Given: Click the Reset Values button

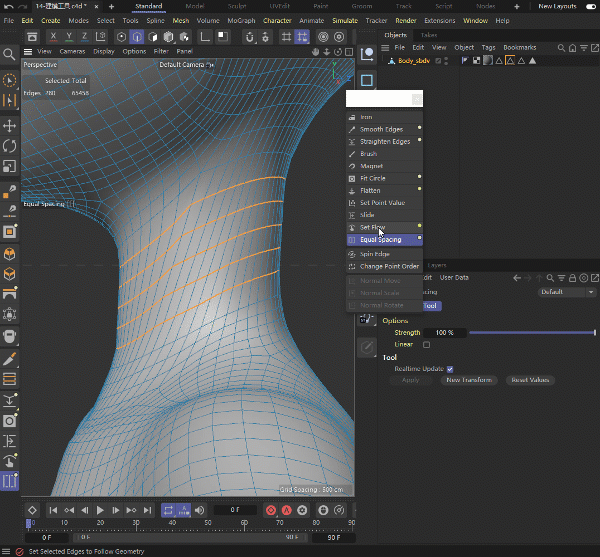Looking at the screenshot, I should 530,380.
